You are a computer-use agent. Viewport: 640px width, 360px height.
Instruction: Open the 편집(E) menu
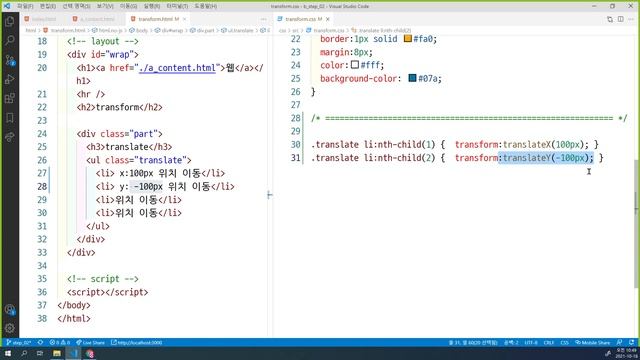48,6
